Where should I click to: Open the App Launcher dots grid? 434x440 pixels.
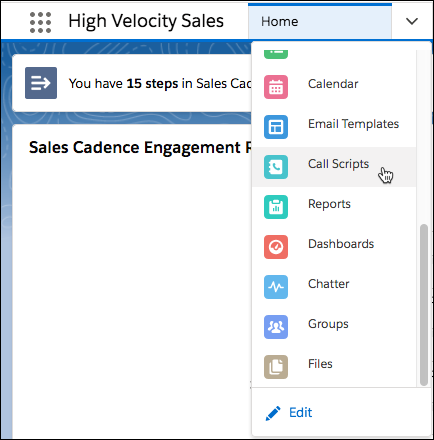40,22
